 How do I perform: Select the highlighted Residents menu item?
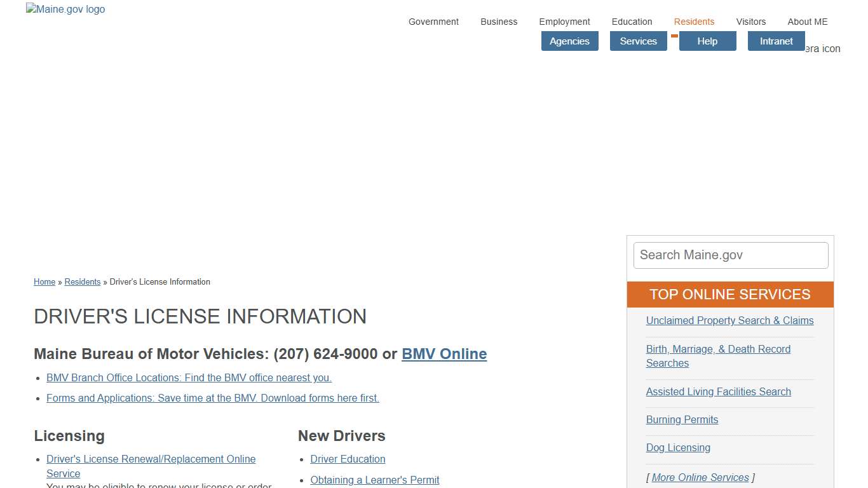pyautogui.click(x=694, y=22)
